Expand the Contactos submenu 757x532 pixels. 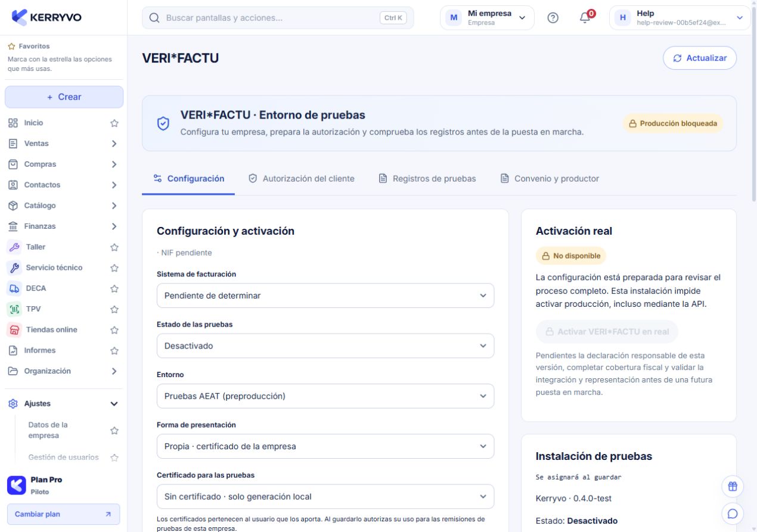point(114,185)
